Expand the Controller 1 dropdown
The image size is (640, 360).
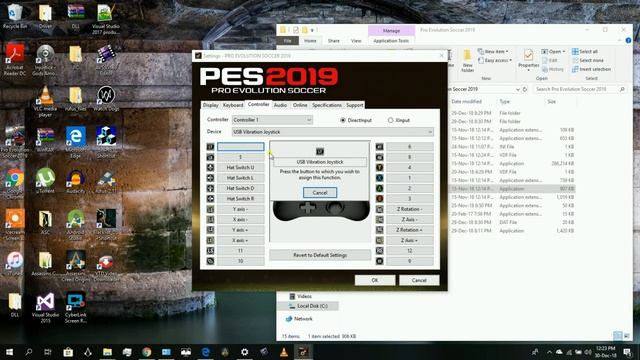click(x=272, y=120)
